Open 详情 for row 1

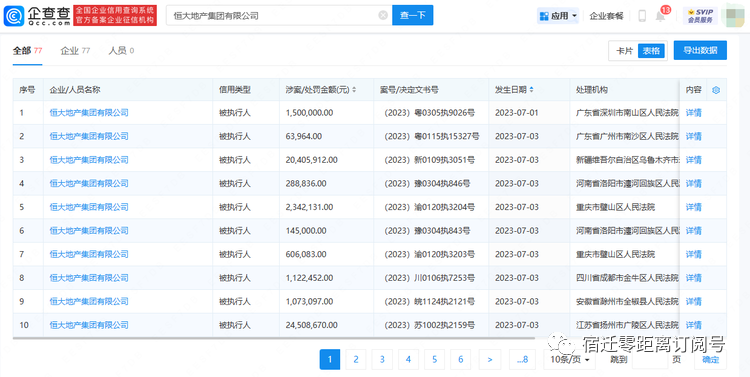[694, 113]
